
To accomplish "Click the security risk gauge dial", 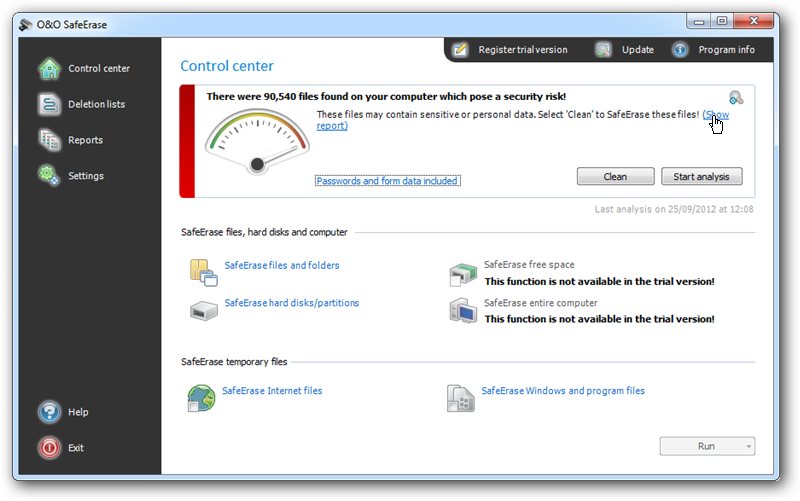I will tap(257, 142).
